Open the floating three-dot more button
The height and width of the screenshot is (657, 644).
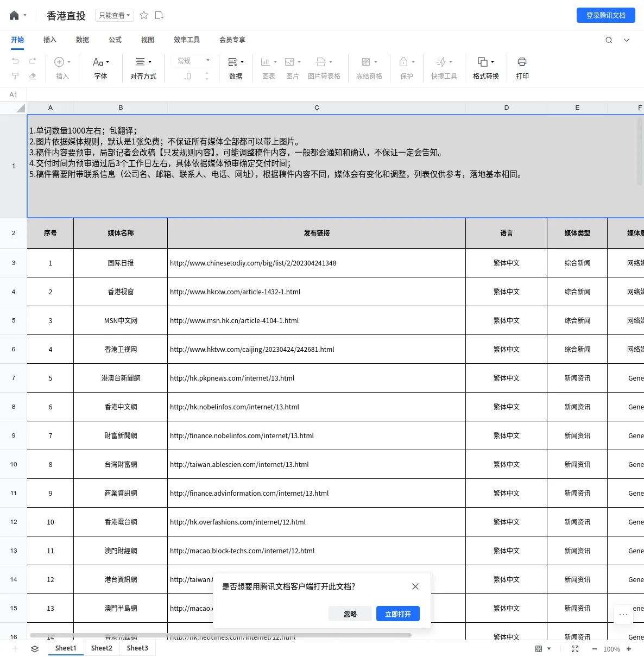pos(623,615)
